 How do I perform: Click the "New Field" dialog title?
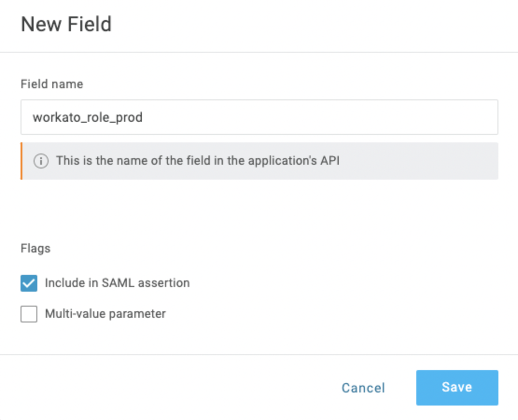pyautogui.click(x=66, y=24)
